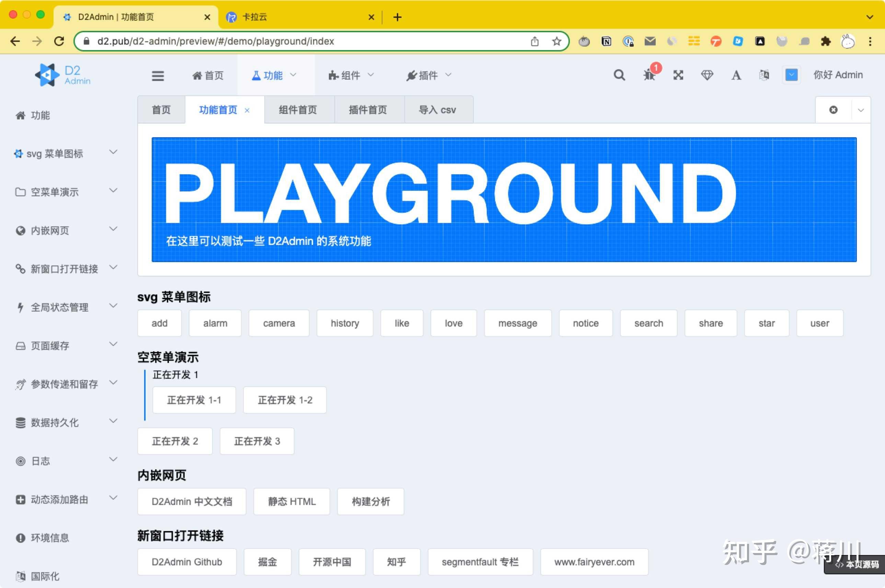Image resolution: width=885 pixels, height=588 pixels.
Task: Click the bug report icon with badge
Action: (x=650, y=75)
